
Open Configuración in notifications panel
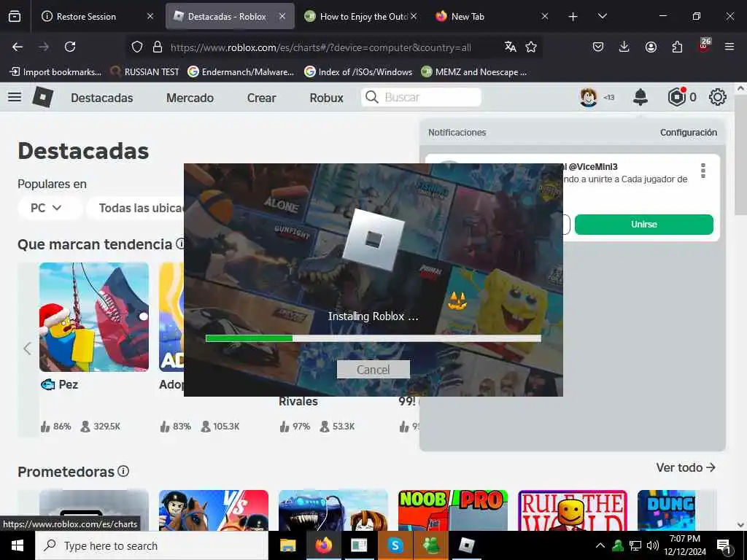coord(689,133)
